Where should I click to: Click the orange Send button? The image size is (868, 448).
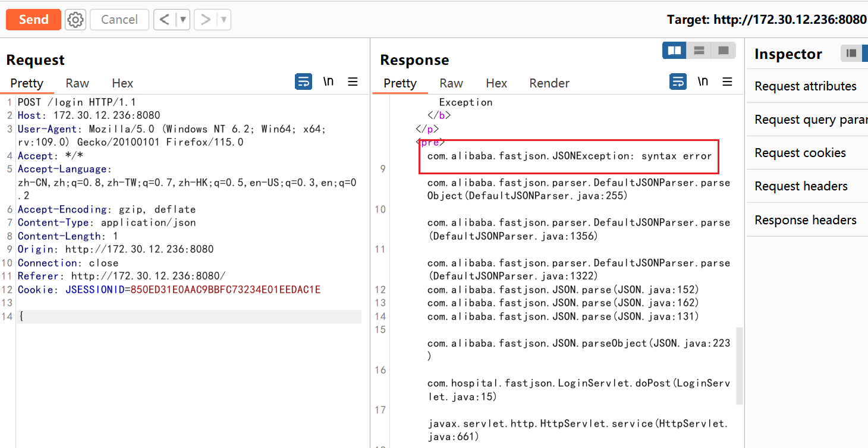coord(33,20)
